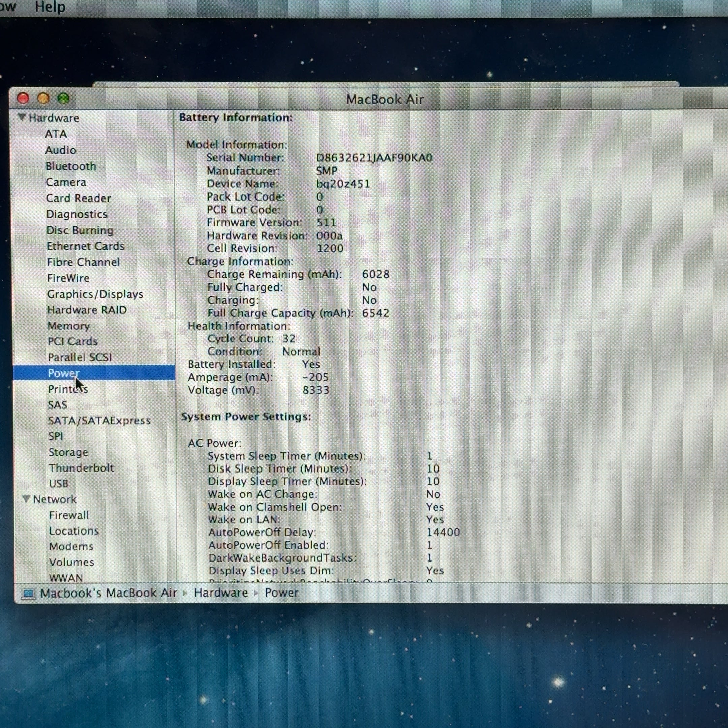Open the Help menu
The height and width of the screenshot is (728, 728).
[50, 7]
